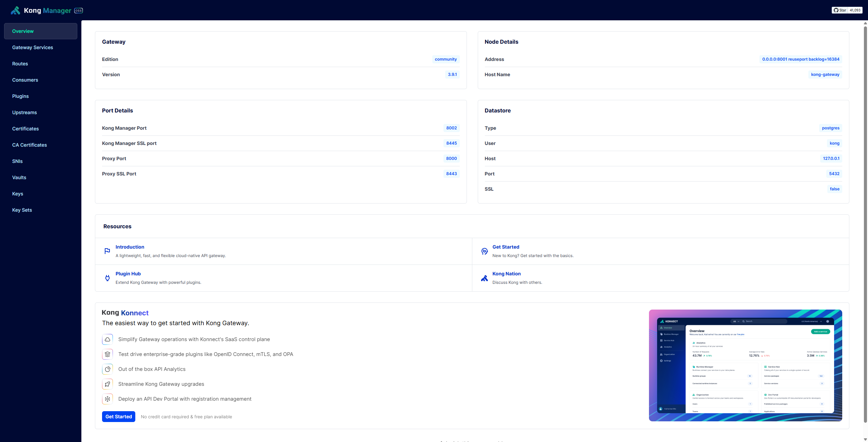Click the GitHub Star icon button
Viewport: 868px width, 442px height.
pyautogui.click(x=840, y=10)
